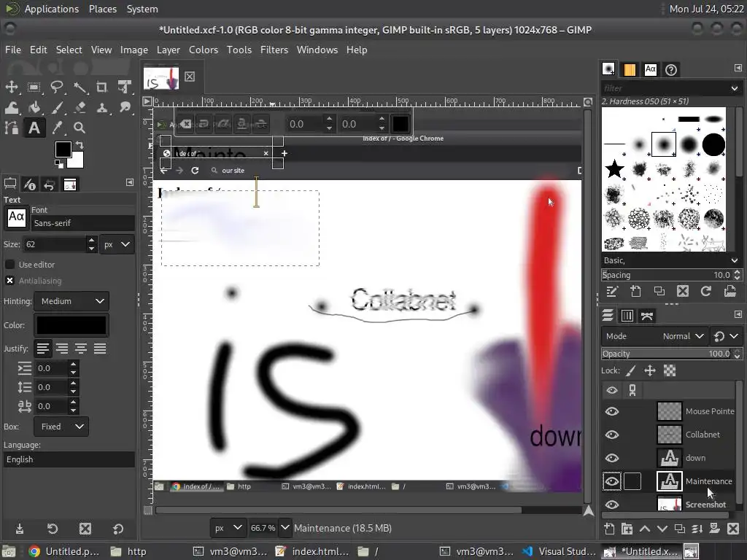Select the Rectangle Select tool
This screenshot has height=560, width=747.
(x=34, y=87)
